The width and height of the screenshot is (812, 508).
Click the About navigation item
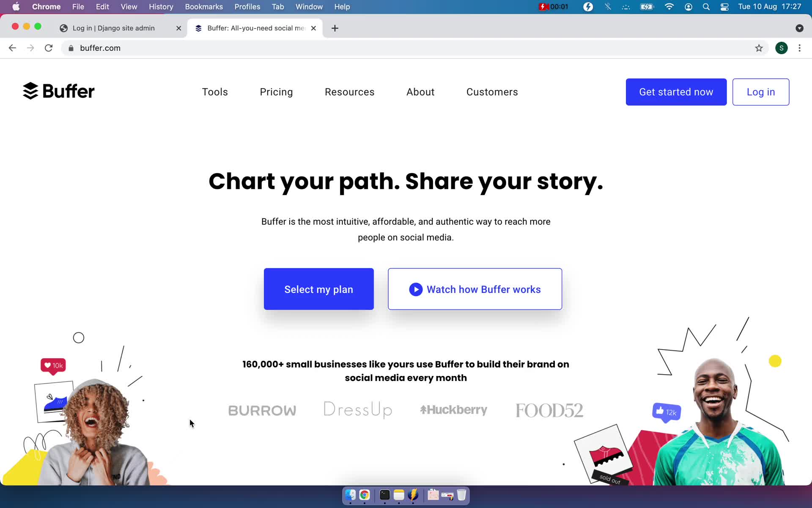tap(421, 92)
